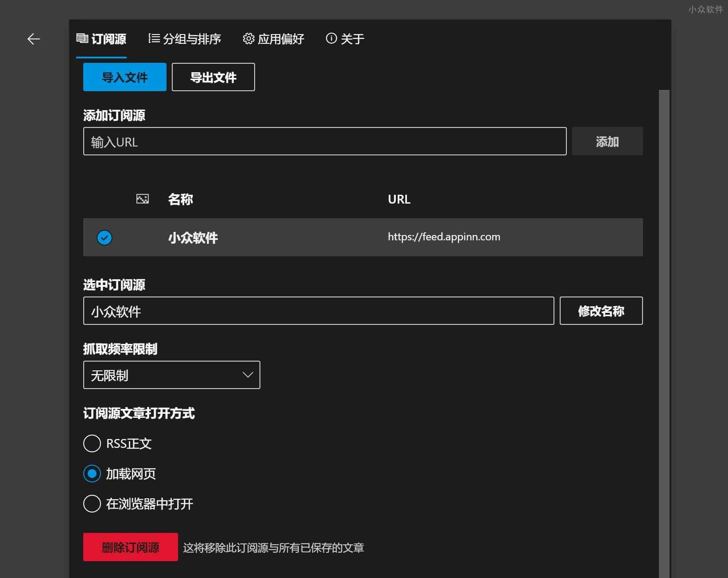This screenshot has height=578, width=728.
Task: Expand the 抓取频率限制 dropdown
Action: click(x=172, y=375)
